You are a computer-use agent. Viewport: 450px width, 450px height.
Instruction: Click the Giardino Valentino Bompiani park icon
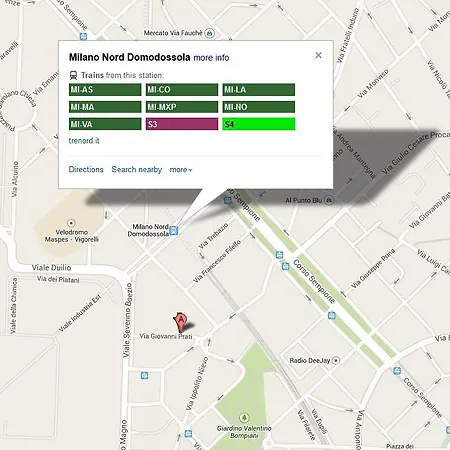point(244,418)
